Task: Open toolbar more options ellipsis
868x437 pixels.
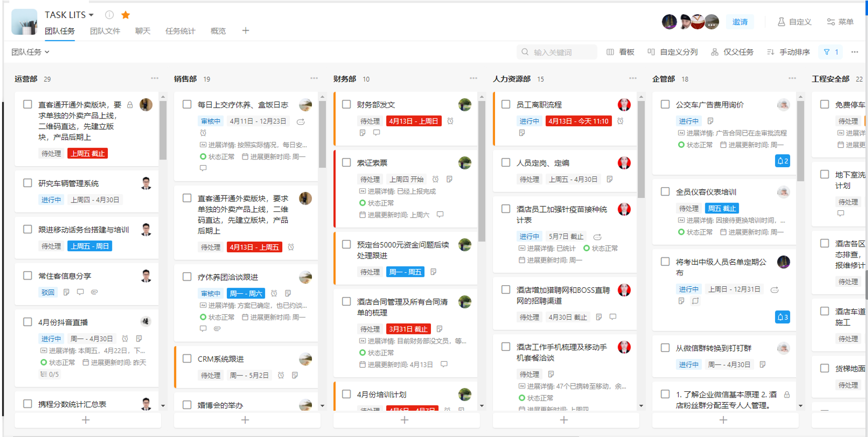Action: 855,52
